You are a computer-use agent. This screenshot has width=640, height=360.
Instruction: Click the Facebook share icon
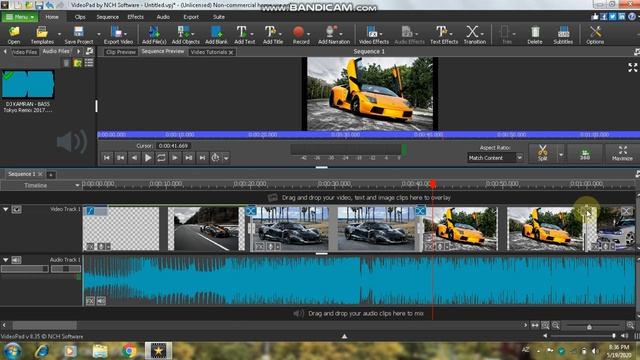pos(604,17)
